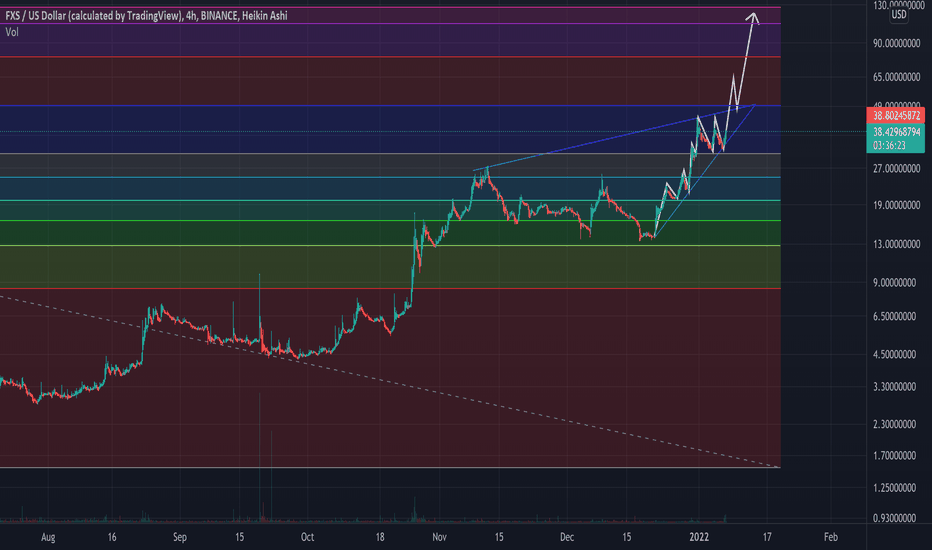
Task: Click the Dec label on time axis
Action: pyautogui.click(x=567, y=538)
